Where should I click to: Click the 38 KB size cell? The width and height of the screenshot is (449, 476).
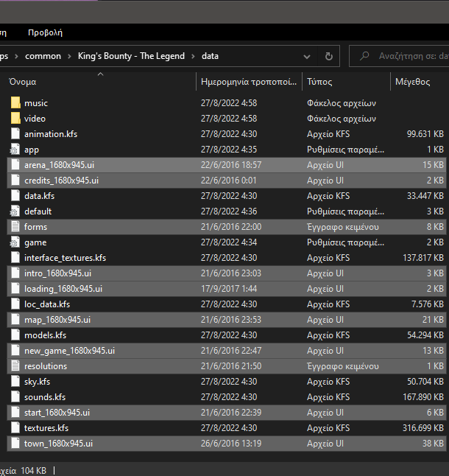click(x=433, y=444)
